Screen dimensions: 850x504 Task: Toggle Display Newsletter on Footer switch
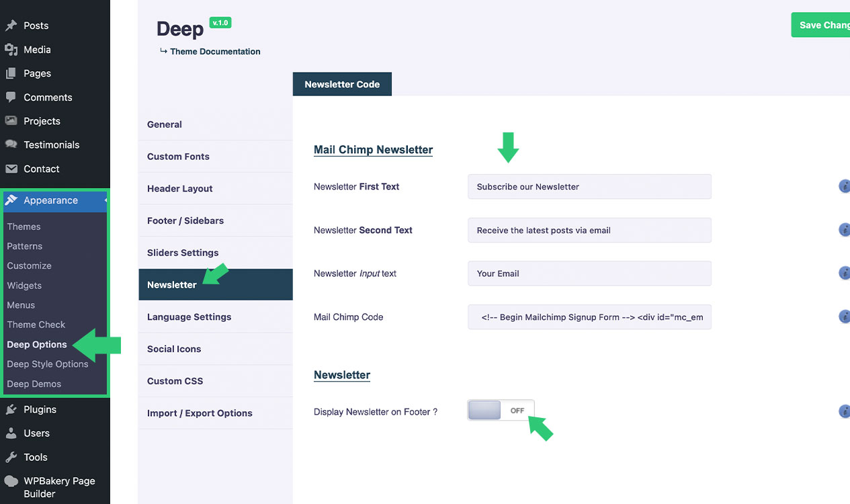[501, 411]
